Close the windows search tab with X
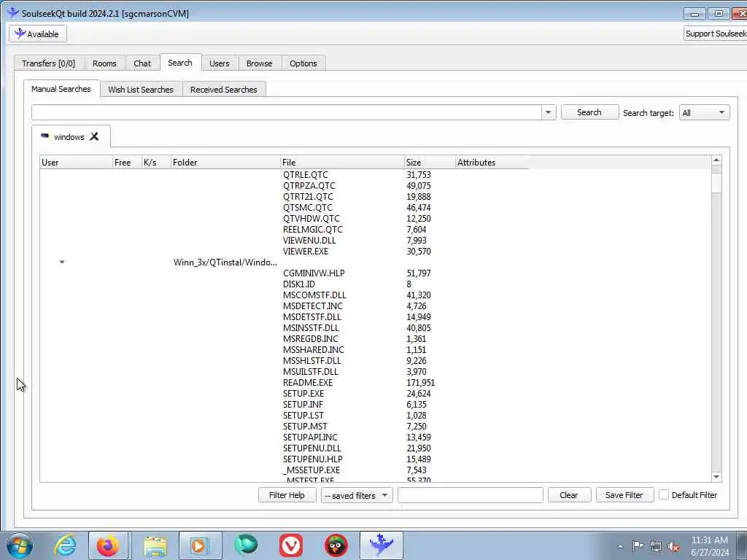This screenshot has width=747, height=560. (94, 136)
